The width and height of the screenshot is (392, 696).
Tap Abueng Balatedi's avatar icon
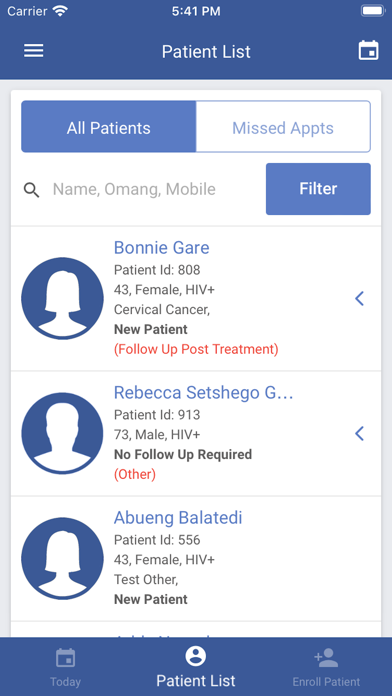click(63, 558)
